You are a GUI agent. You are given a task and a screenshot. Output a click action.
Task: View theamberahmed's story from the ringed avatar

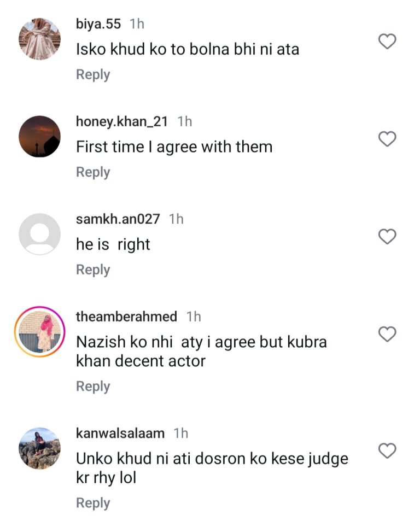tap(39, 332)
